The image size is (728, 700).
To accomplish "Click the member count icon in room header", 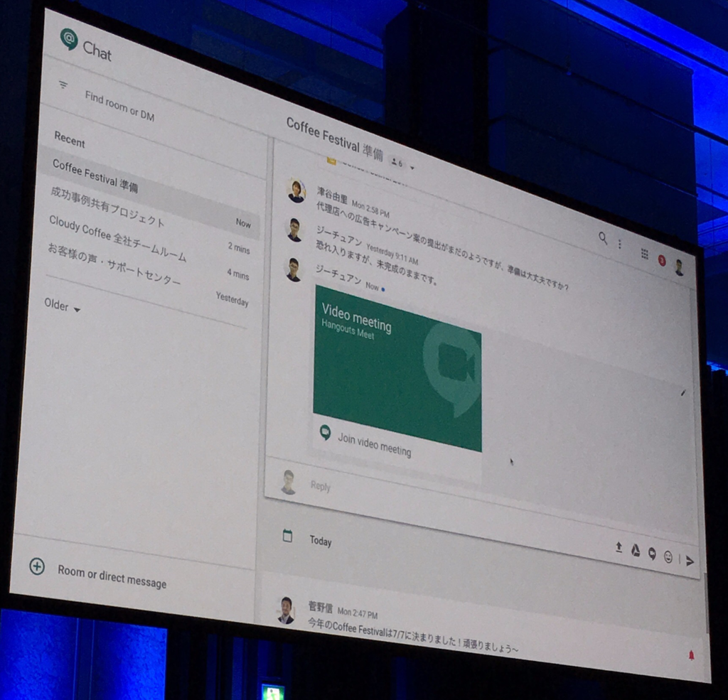I will tap(397, 163).
